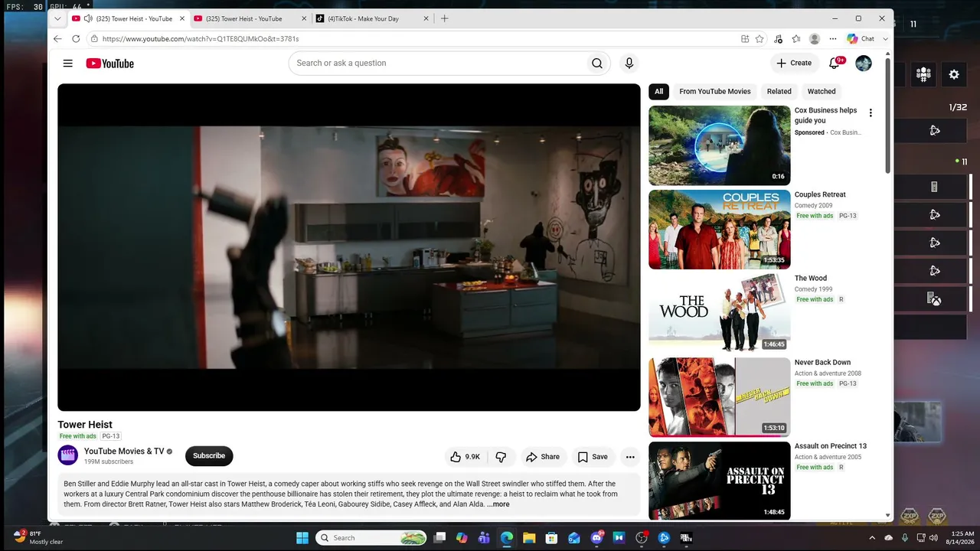Click the search magnifier button on YouTube
The height and width of the screenshot is (551, 980).
tap(597, 64)
